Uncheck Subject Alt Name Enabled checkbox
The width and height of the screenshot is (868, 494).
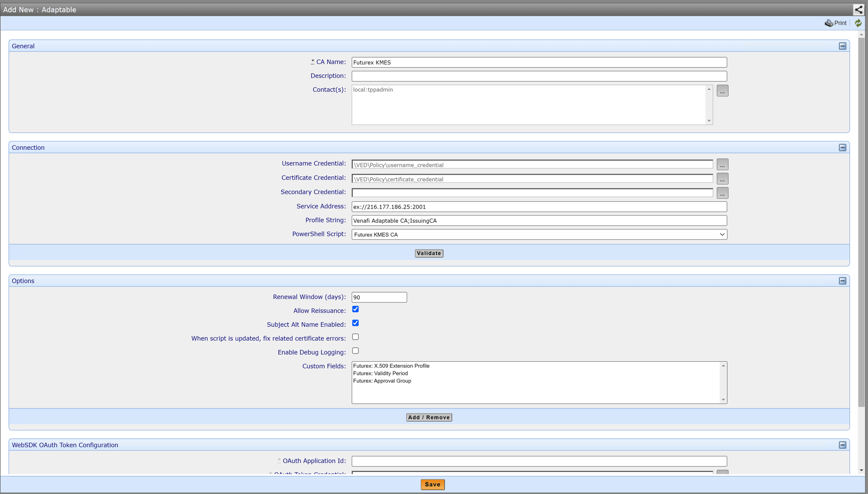point(356,323)
